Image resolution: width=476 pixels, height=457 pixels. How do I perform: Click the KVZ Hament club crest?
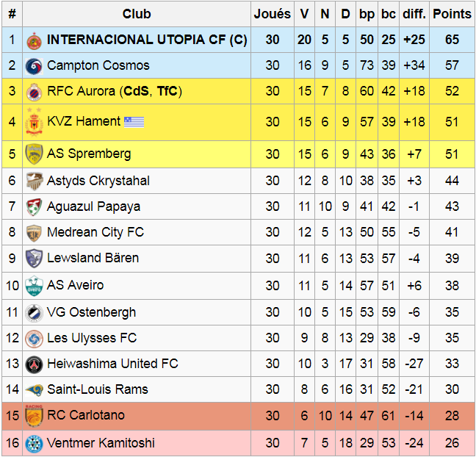(x=34, y=122)
